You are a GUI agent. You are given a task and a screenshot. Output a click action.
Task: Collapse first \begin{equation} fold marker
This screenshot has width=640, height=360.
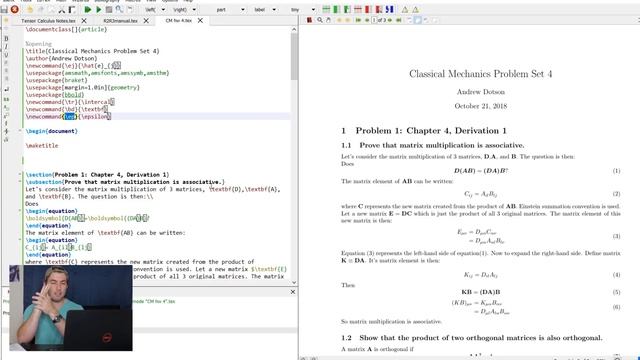pyautogui.click(x=20, y=211)
